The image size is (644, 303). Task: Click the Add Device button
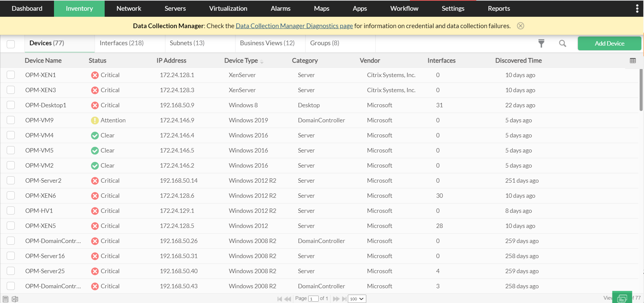[609, 44]
